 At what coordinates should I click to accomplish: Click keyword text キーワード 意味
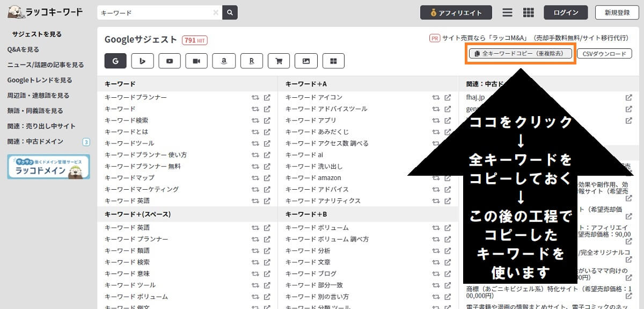click(127, 274)
